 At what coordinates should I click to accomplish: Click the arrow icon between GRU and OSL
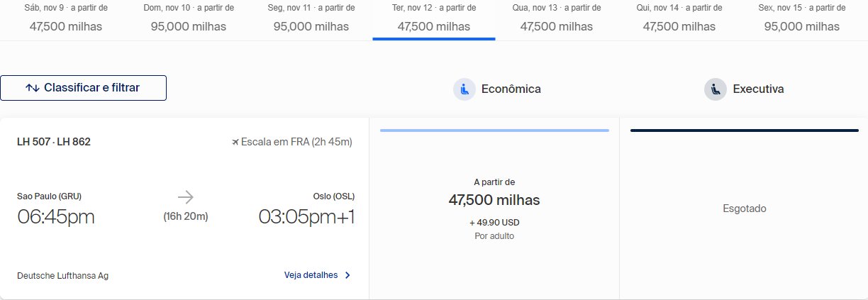(x=186, y=197)
